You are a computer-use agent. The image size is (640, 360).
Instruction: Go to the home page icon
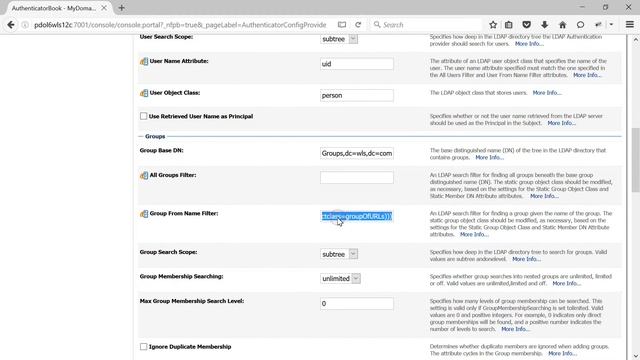[562, 25]
